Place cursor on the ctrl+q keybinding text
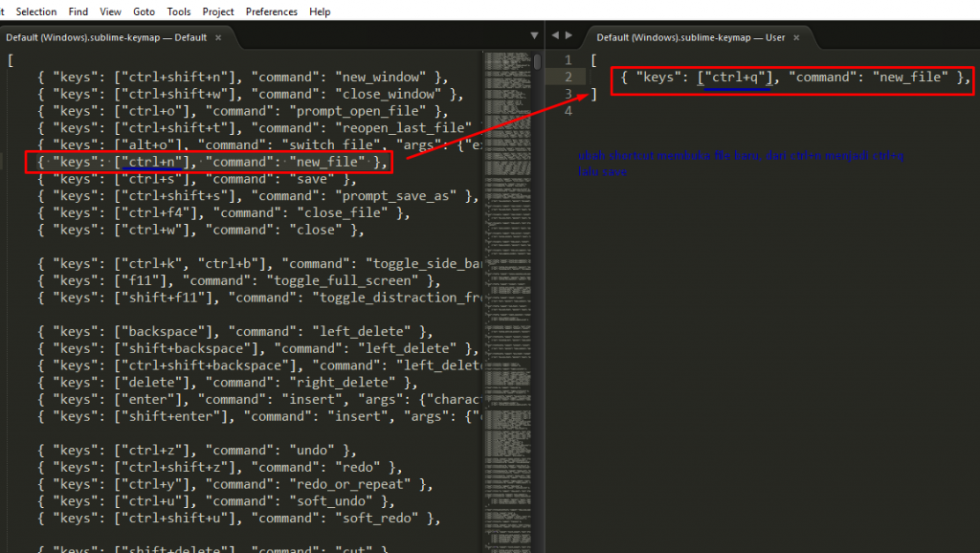This screenshot has width=980, height=553. 738,77
